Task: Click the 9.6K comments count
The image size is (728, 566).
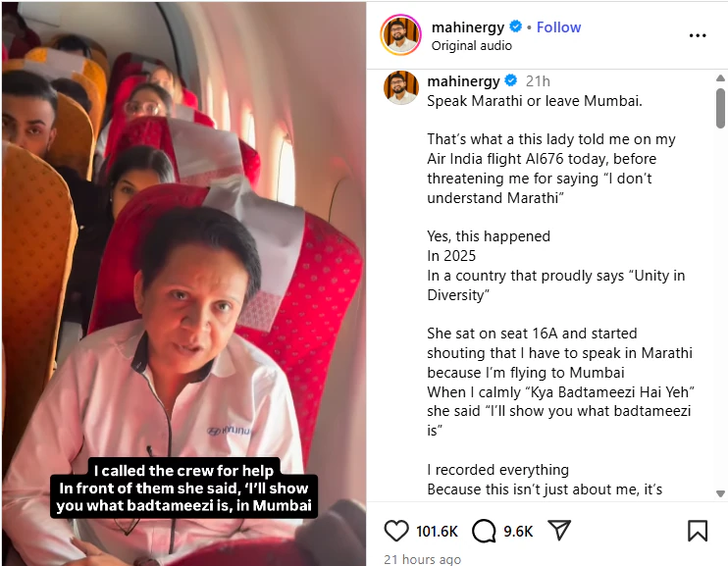Action: (518, 532)
